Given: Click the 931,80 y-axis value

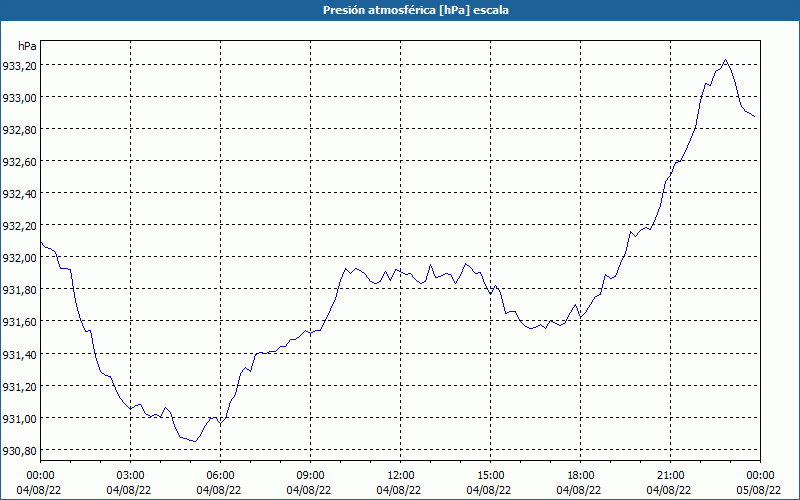Looking at the screenshot, I should [x=20, y=290].
